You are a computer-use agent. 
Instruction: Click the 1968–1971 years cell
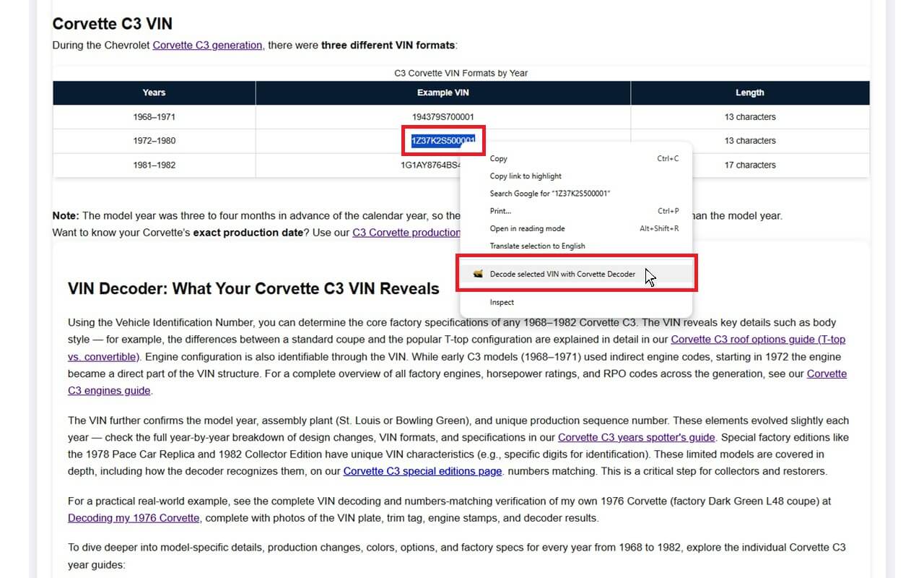click(x=154, y=116)
